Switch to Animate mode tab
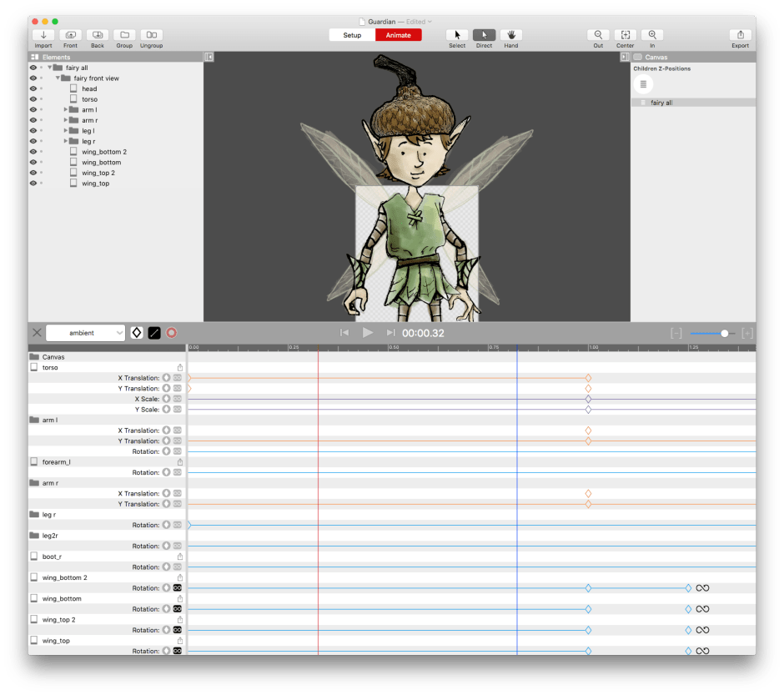The width and height of the screenshot is (784, 695). tap(398, 35)
